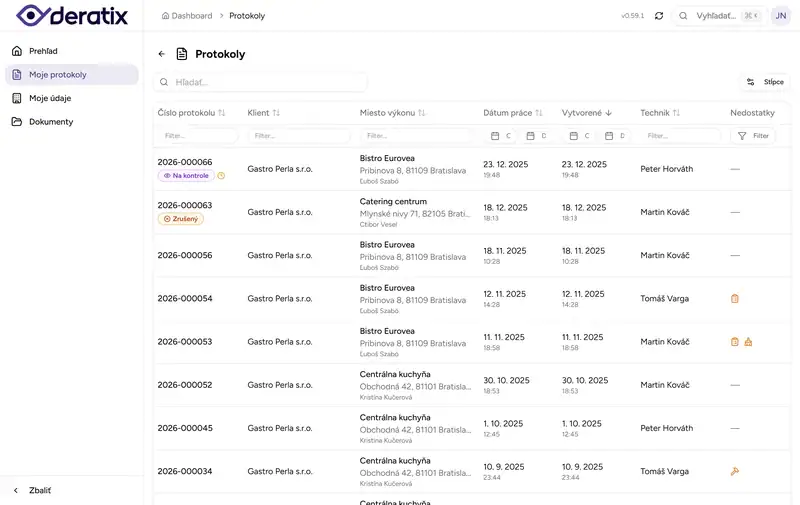Click the clipboard deficiency icon for protocol 2026-000054
The height and width of the screenshot is (505, 800).
[735, 298]
